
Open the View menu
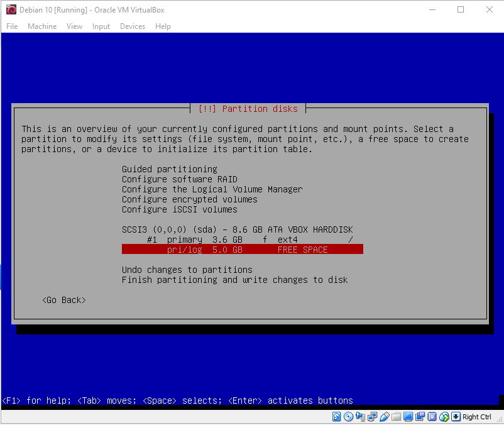click(74, 26)
